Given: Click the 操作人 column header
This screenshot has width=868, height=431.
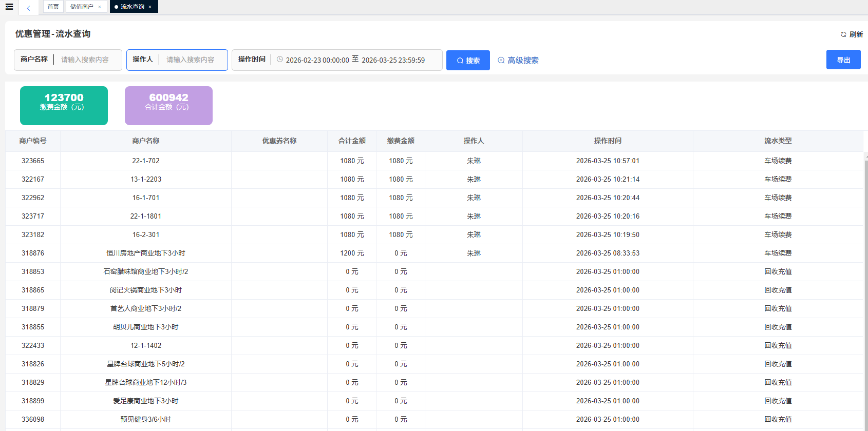Looking at the screenshot, I should (474, 141).
